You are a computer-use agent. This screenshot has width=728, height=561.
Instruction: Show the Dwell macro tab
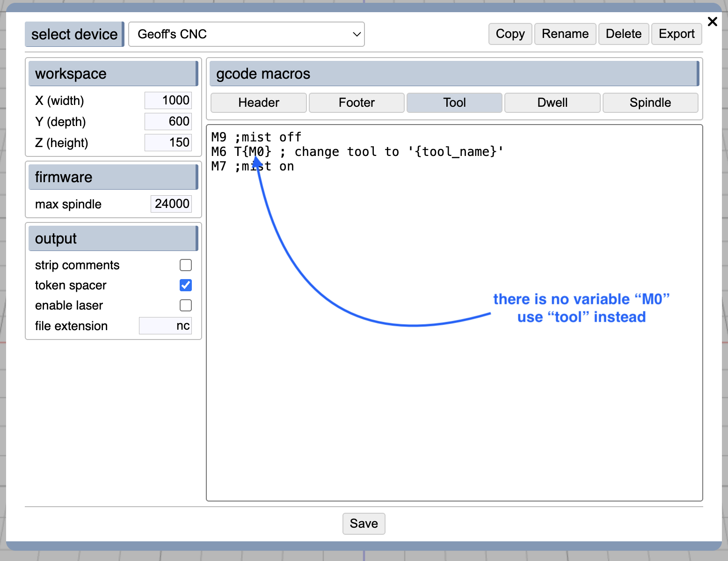pyautogui.click(x=552, y=103)
